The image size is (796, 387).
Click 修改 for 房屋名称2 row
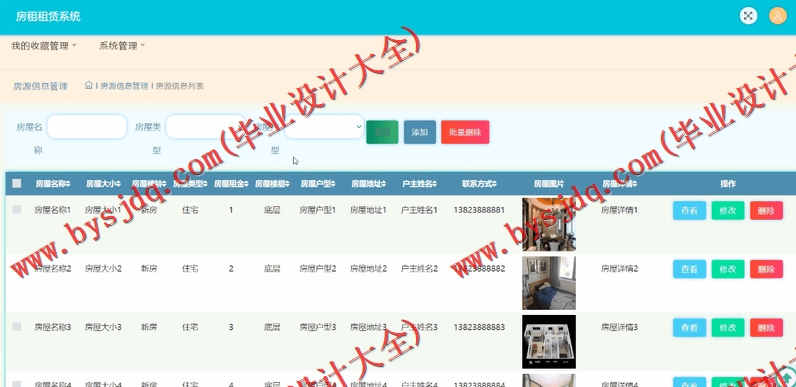[728, 269]
